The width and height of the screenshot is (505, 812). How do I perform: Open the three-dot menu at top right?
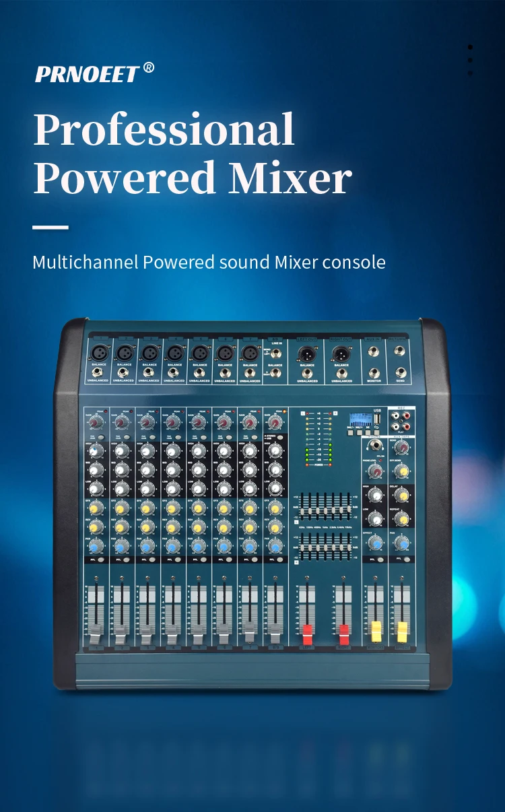click(x=470, y=60)
